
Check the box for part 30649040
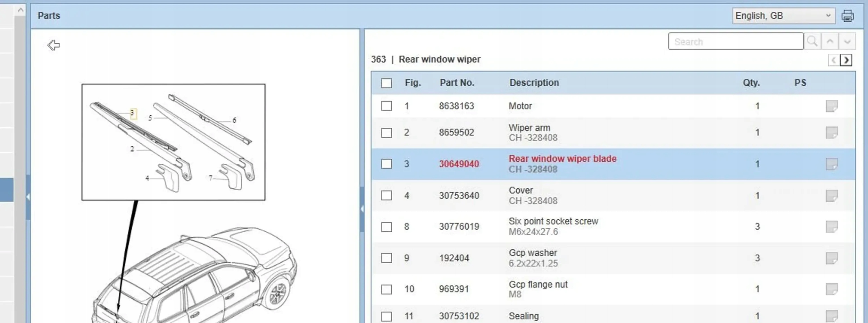pyautogui.click(x=386, y=164)
